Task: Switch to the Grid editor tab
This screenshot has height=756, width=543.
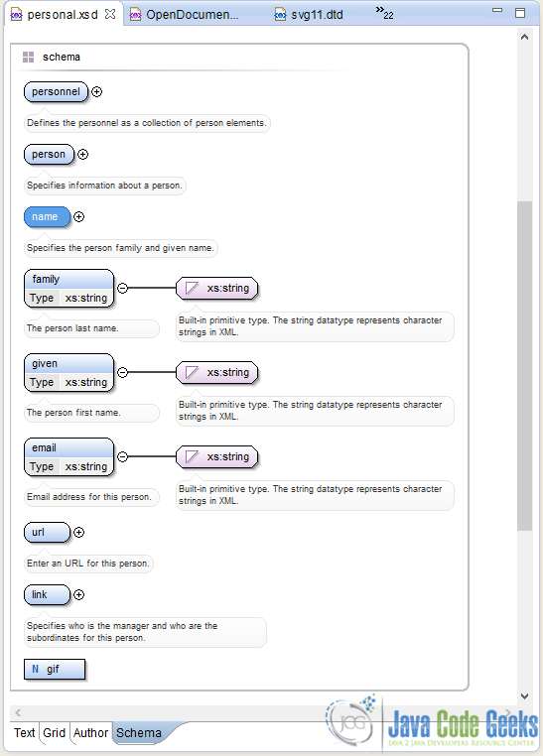Action: [x=54, y=733]
